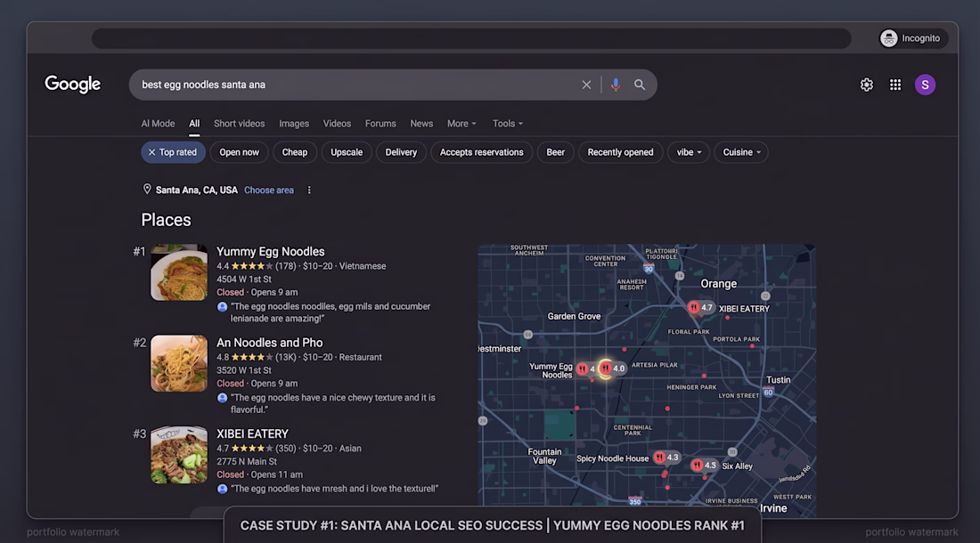This screenshot has width=980, height=543.
Task: Toggle the Upscale filter chip
Action: 347,152
